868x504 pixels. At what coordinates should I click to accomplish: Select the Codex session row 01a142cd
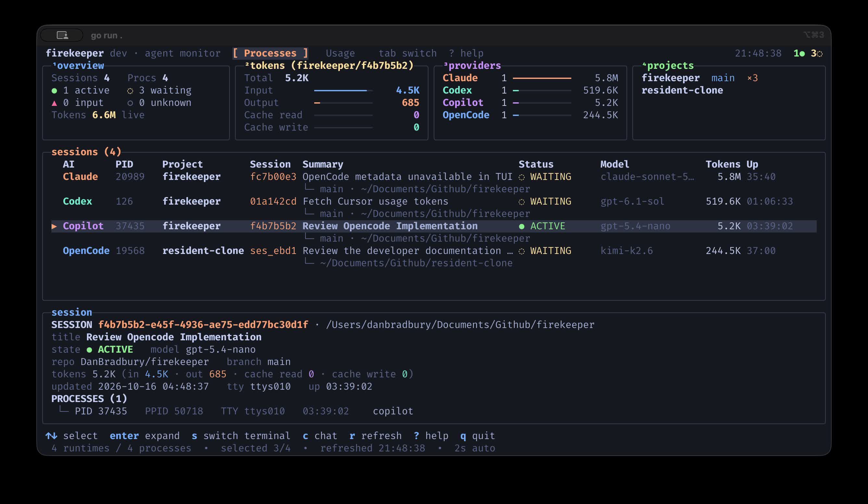[x=434, y=201]
